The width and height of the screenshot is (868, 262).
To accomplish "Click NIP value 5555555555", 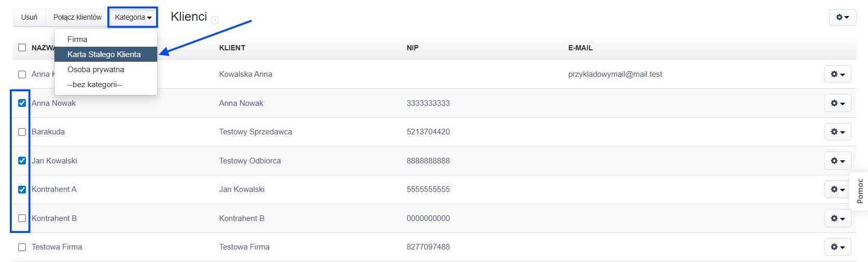I will pyautogui.click(x=428, y=189).
